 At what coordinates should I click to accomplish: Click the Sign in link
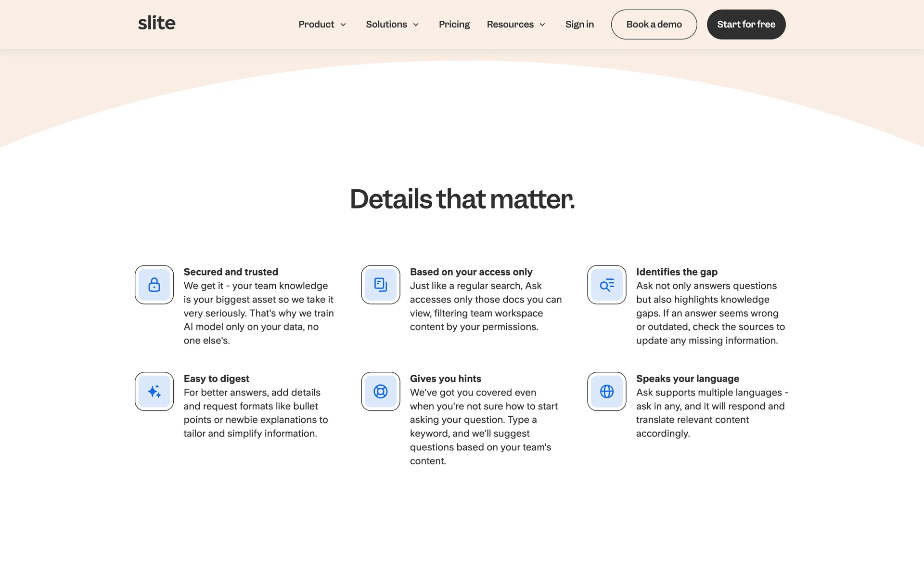[579, 24]
